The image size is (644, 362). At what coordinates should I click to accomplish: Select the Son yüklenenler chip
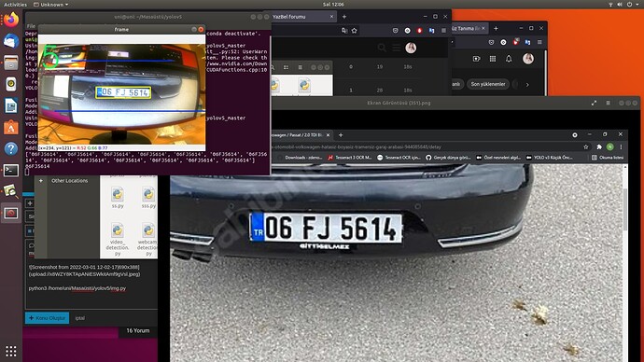[488, 84]
